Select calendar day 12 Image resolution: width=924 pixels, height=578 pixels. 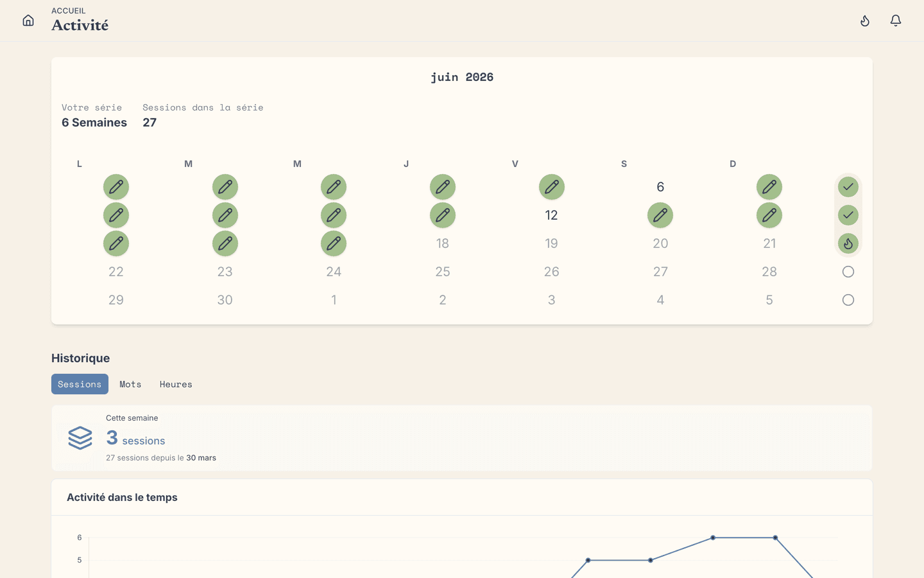[x=552, y=215]
